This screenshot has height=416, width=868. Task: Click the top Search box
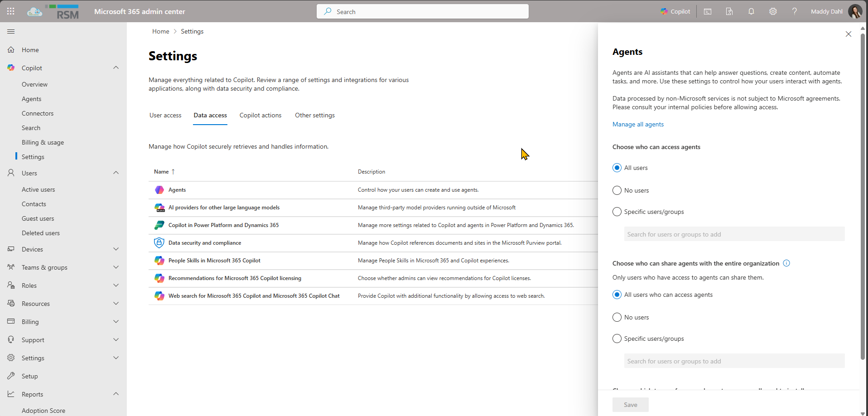pos(422,12)
